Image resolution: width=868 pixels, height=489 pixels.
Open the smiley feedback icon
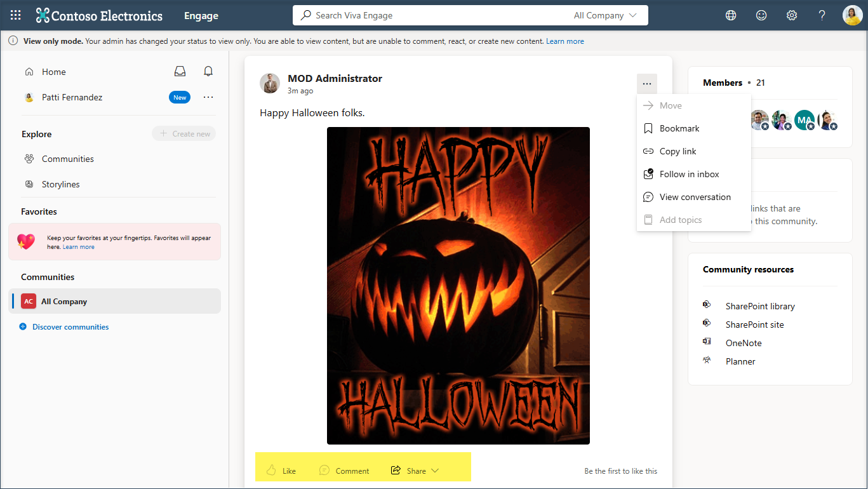761,15
